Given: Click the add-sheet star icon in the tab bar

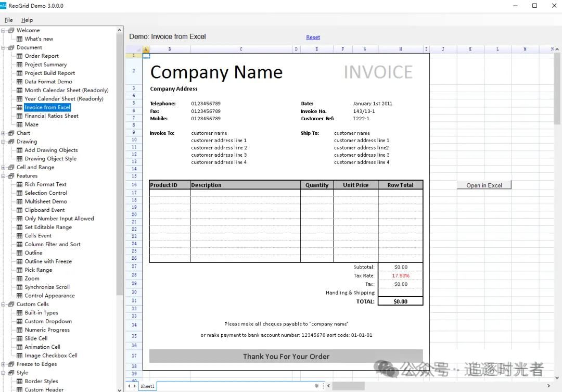Looking at the screenshot, I should tap(316, 386).
